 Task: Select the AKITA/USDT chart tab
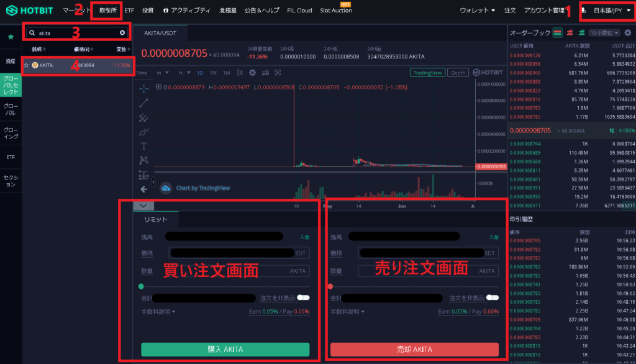(160, 33)
